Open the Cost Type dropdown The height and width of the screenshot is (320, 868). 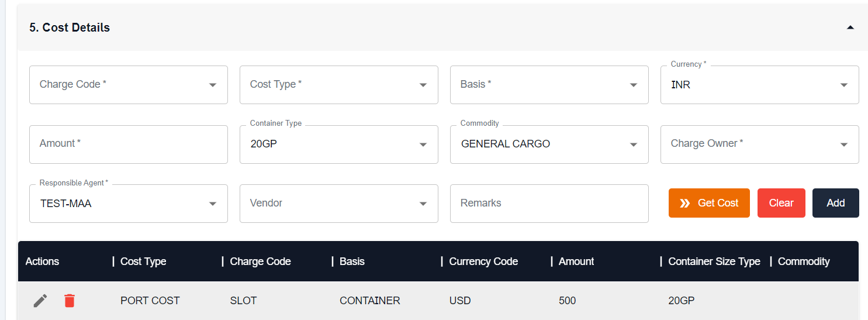pyautogui.click(x=339, y=85)
